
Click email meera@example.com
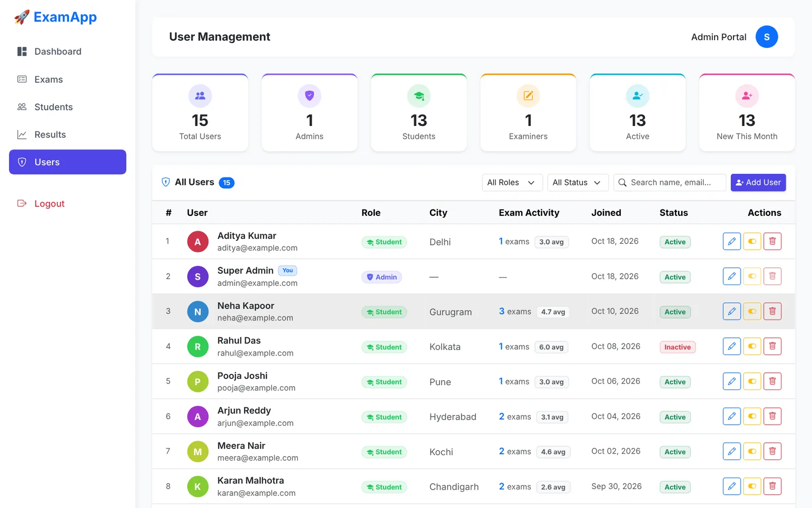point(258,458)
